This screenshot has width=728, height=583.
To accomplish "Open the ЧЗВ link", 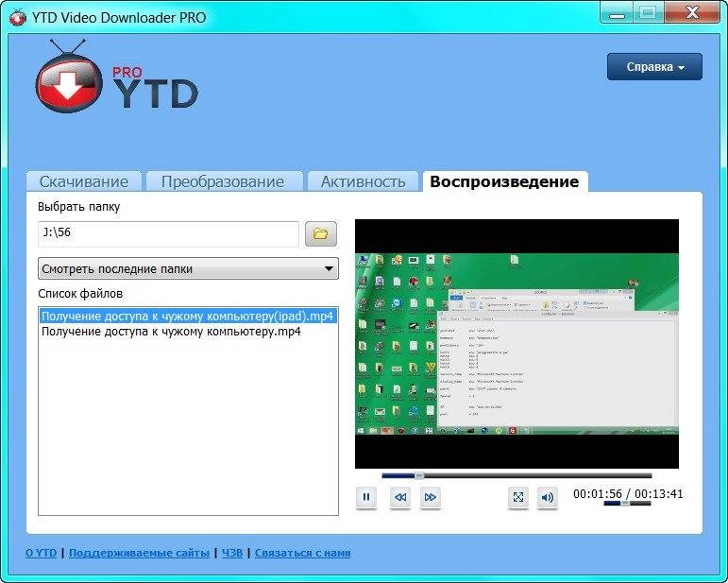I will click(x=232, y=553).
